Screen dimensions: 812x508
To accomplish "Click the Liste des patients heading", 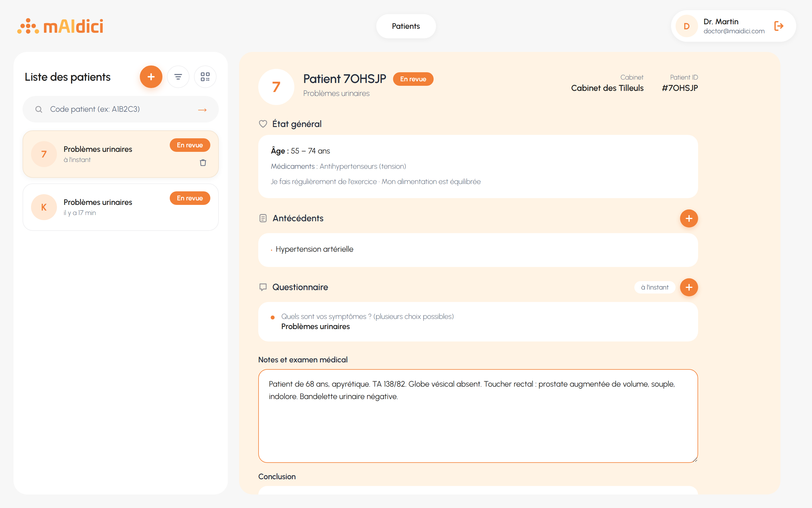I will 67,77.
